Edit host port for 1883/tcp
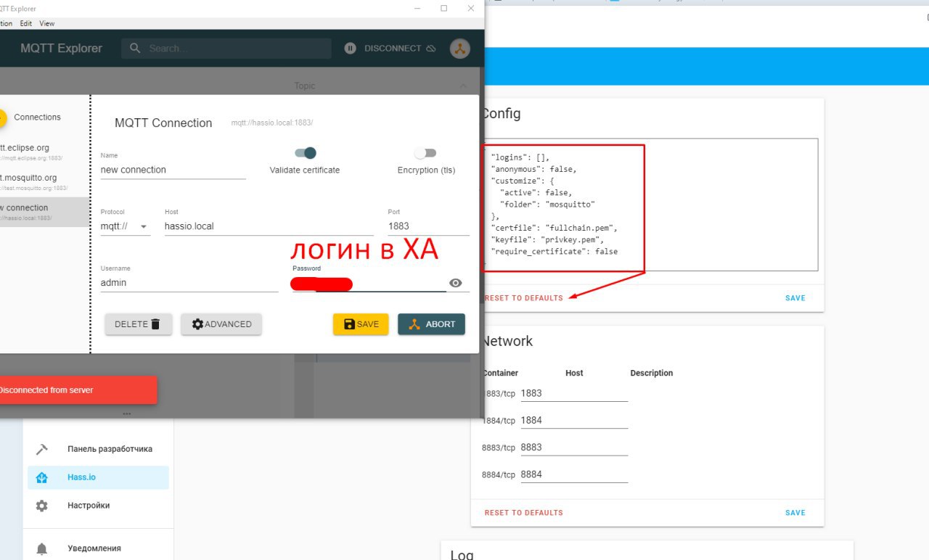The image size is (929, 560). [573, 393]
